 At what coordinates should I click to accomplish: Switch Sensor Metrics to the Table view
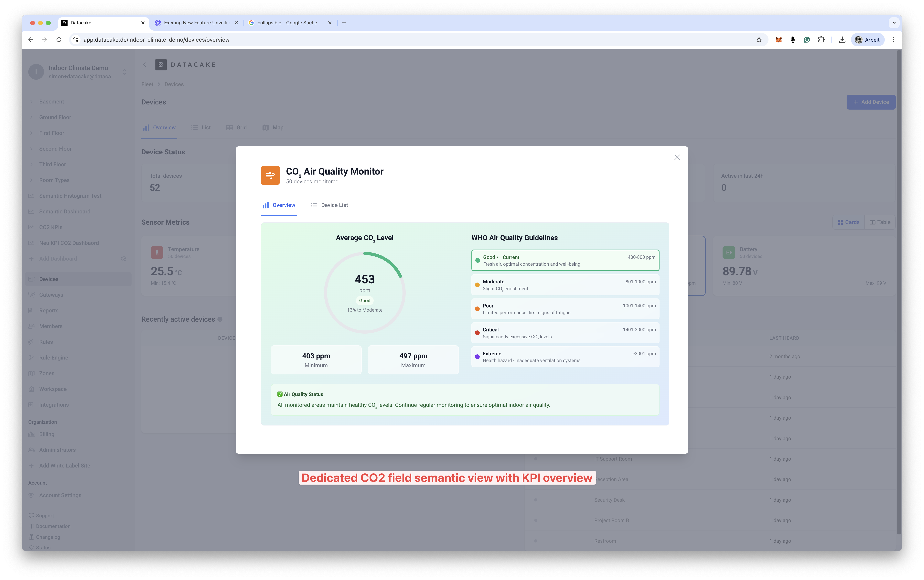(879, 222)
